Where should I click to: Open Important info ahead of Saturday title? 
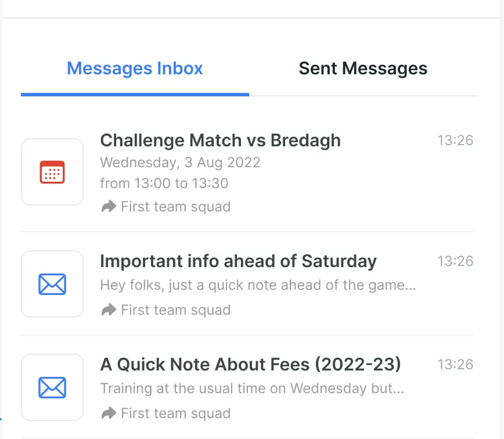point(238,261)
